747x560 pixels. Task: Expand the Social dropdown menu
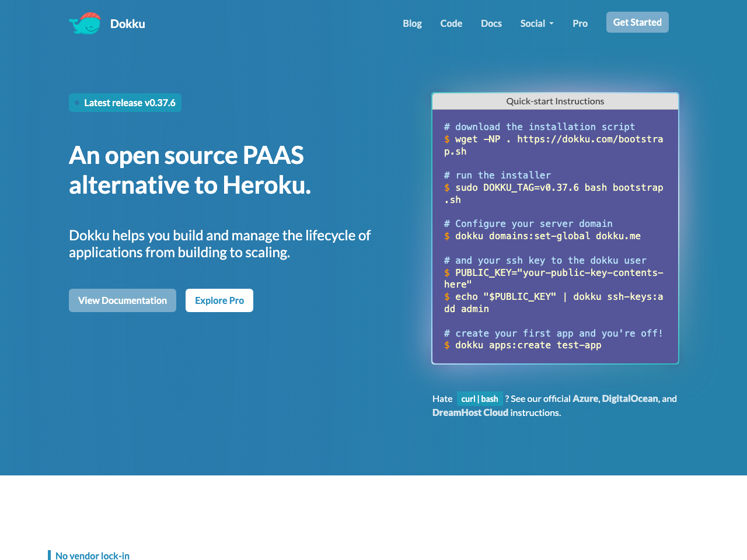coord(537,23)
